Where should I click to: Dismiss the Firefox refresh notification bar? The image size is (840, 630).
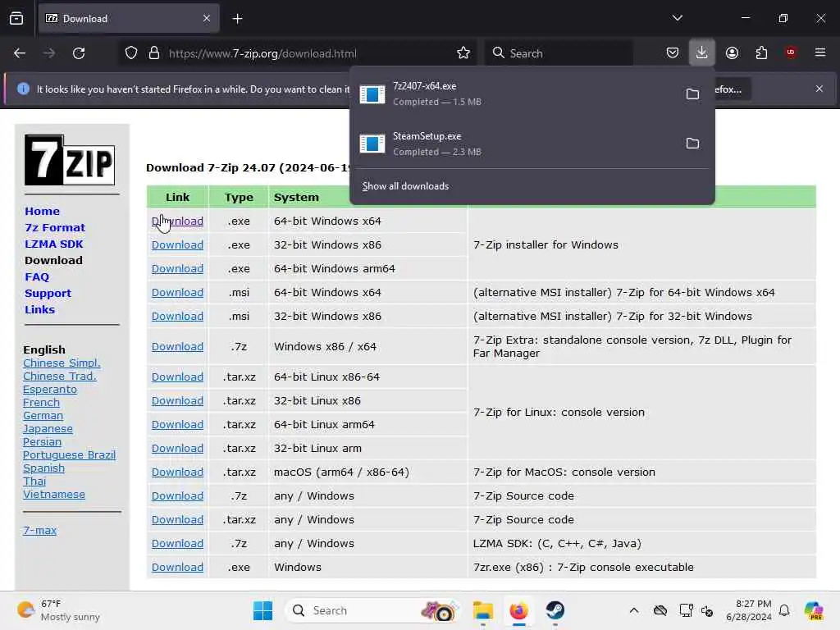(819, 89)
